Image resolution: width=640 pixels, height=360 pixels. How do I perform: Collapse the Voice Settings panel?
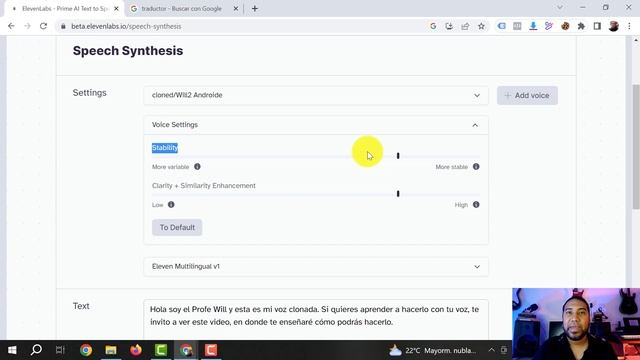coord(475,125)
